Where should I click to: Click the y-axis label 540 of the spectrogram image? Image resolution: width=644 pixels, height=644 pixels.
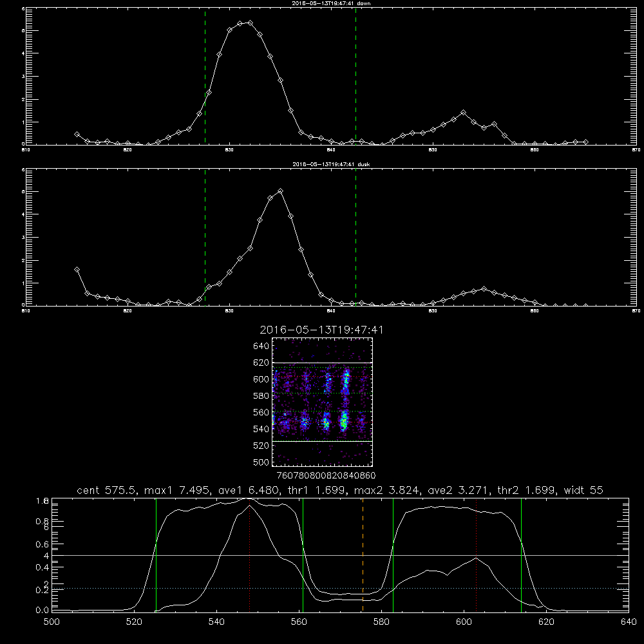click(x=261, y=429)
